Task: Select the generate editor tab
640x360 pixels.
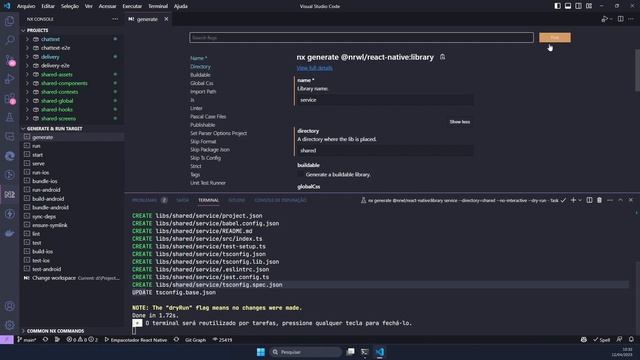Action: [x=147, y=19]
